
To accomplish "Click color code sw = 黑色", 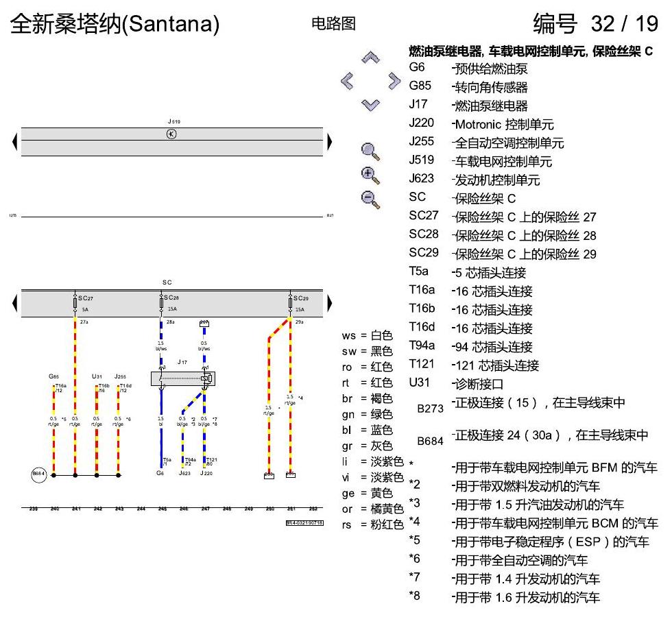I will click(x=368, y=351).
